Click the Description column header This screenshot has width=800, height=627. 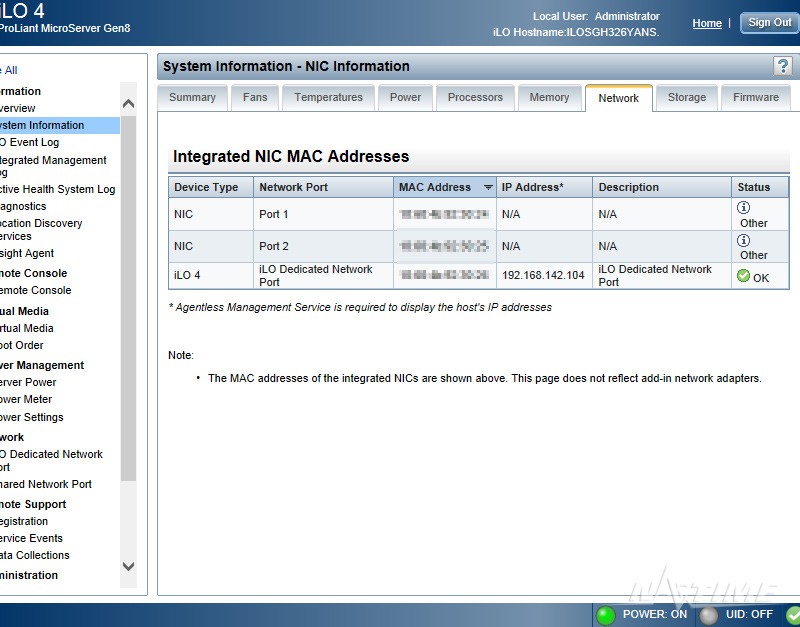(662, 187)
